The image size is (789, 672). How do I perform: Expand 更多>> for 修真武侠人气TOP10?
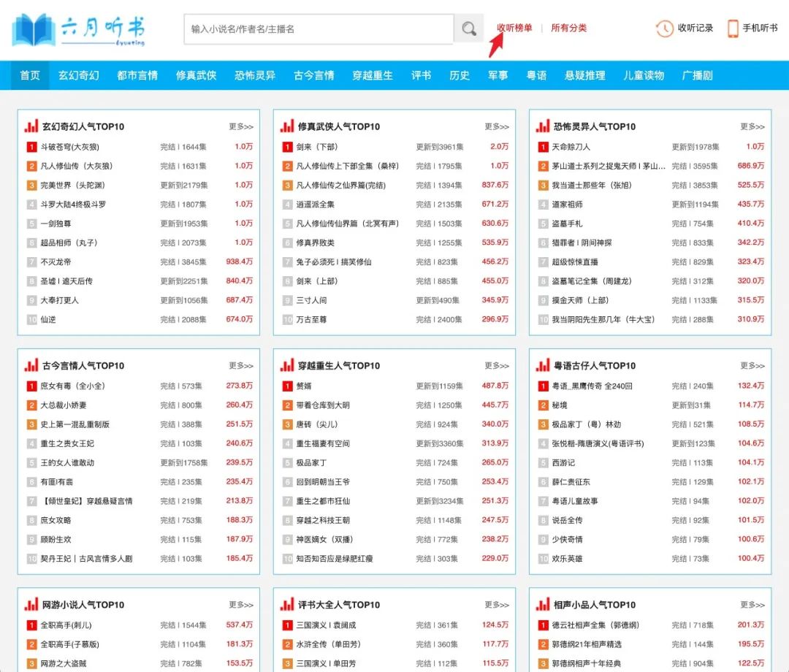[x=497, y=127]
